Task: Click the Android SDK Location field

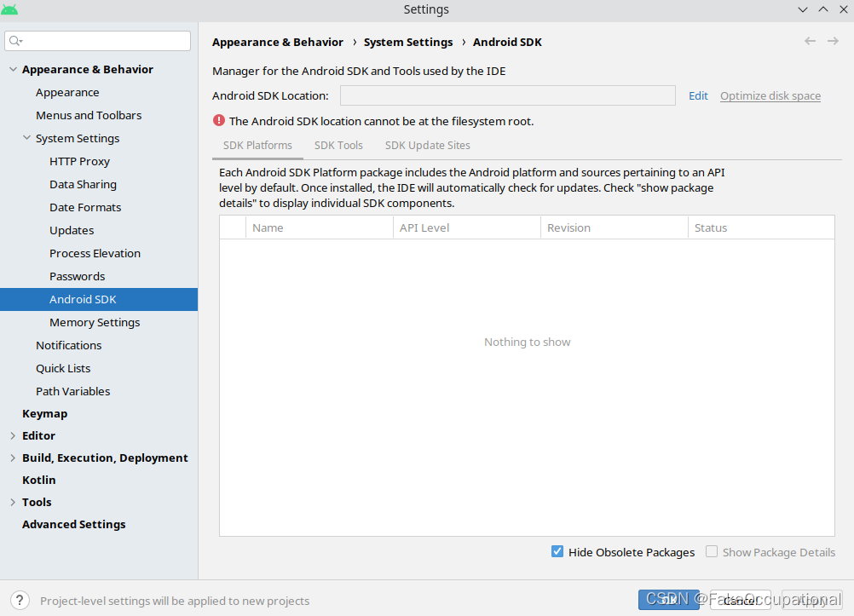Action: pos(508,95)
